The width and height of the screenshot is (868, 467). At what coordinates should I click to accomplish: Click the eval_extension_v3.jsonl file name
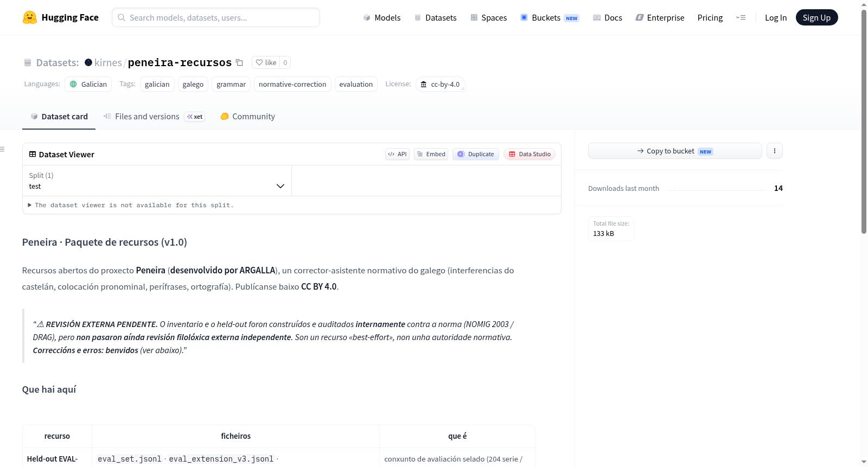pyautogui.click(x=221, y=459)
